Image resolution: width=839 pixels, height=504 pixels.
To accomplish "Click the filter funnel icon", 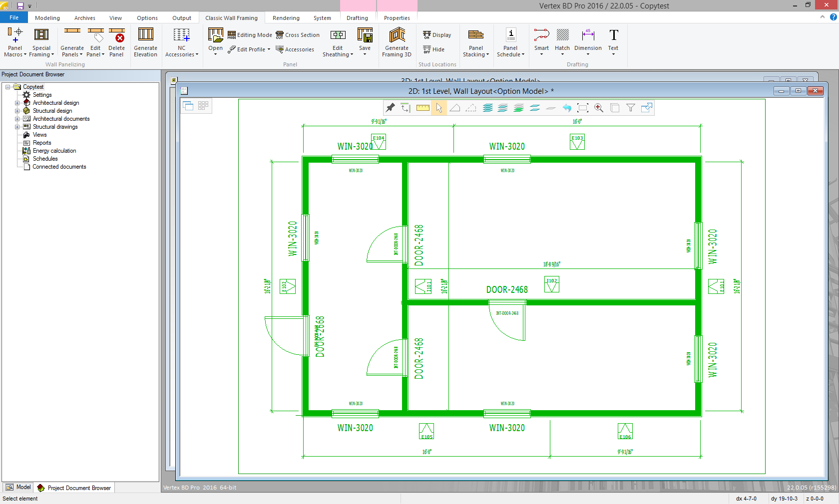I will (631, 108).
